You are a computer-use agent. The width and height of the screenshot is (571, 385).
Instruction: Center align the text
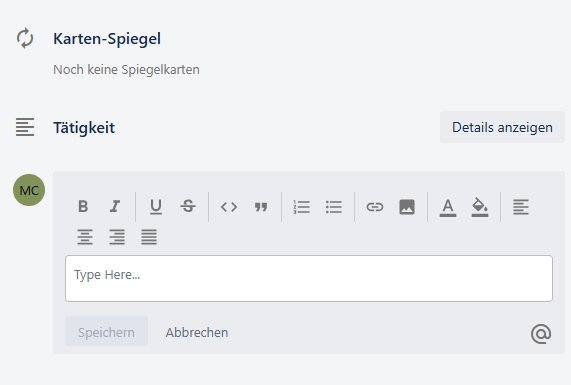(85, 237)
